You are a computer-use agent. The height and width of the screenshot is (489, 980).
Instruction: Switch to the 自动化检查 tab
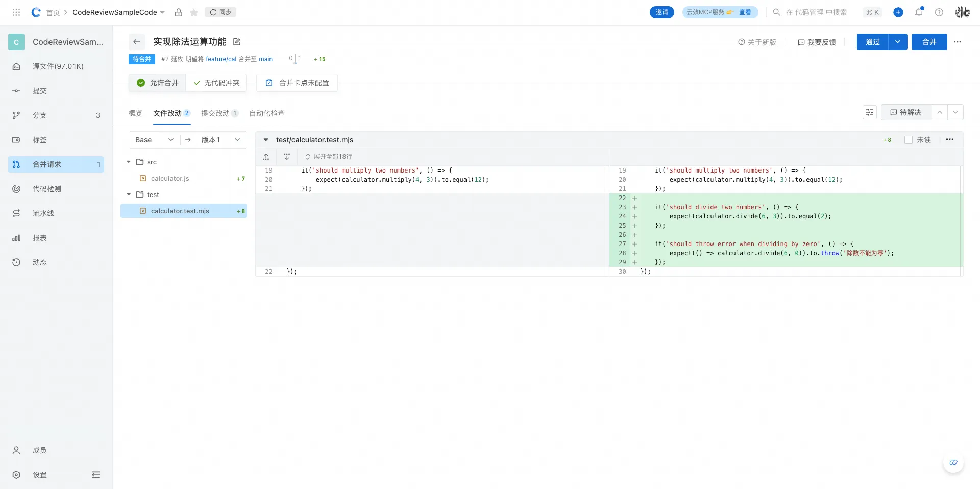tap(267, 113)
